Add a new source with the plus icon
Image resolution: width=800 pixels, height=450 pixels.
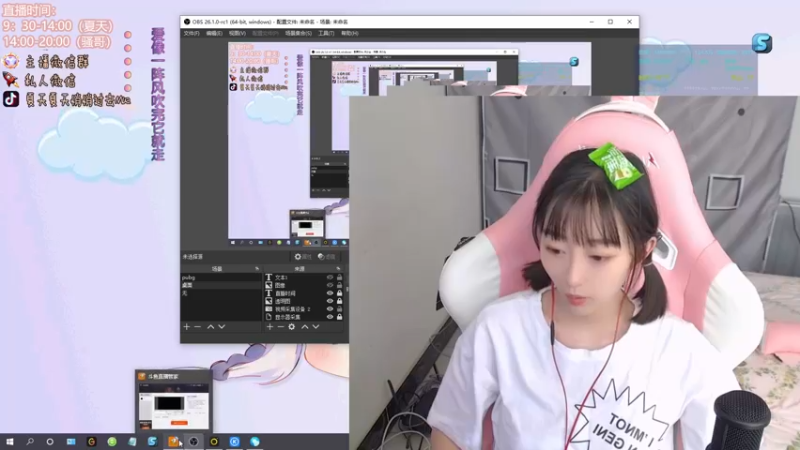point(270,327)
